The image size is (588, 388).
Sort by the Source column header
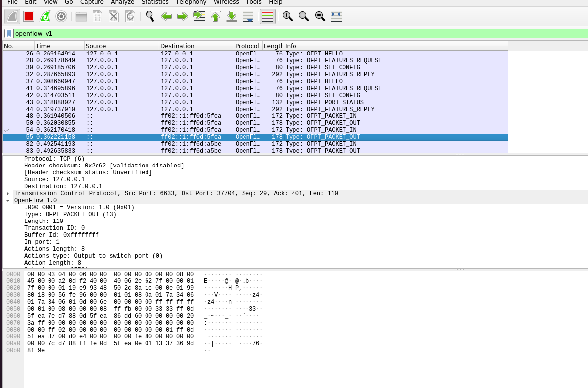pos(122,46)
